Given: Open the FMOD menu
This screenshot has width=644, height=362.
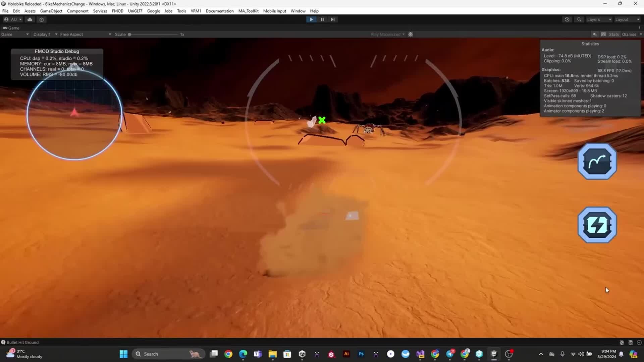Looking at the screenshot, I should (x=117, y=11).
